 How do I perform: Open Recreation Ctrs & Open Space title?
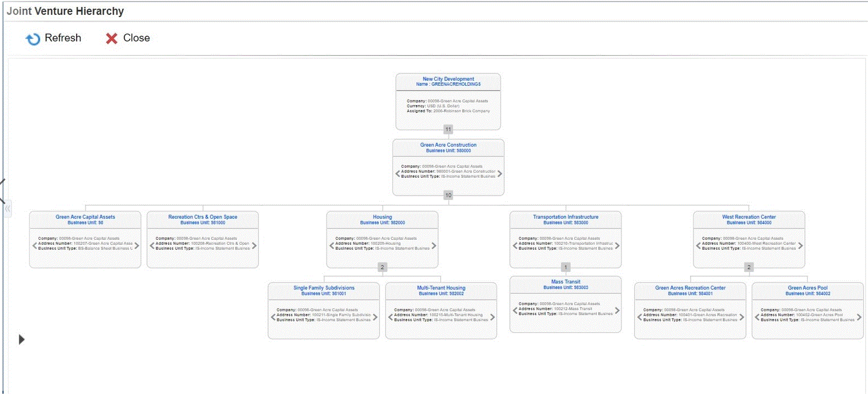pos(203,217)
